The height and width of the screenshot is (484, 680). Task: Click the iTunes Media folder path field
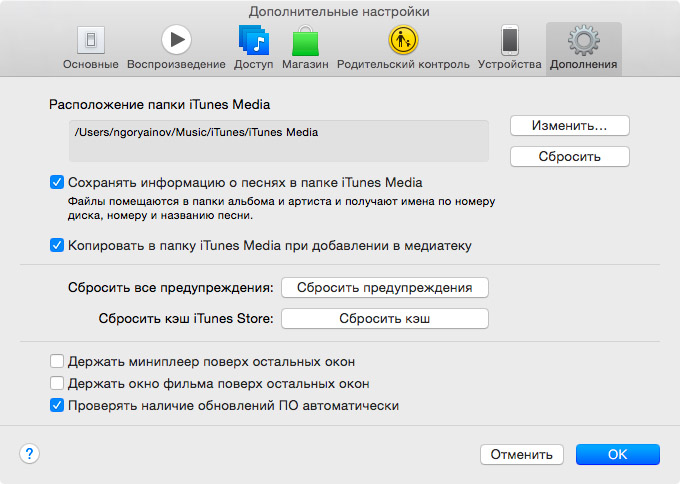(x=278, y=141)
